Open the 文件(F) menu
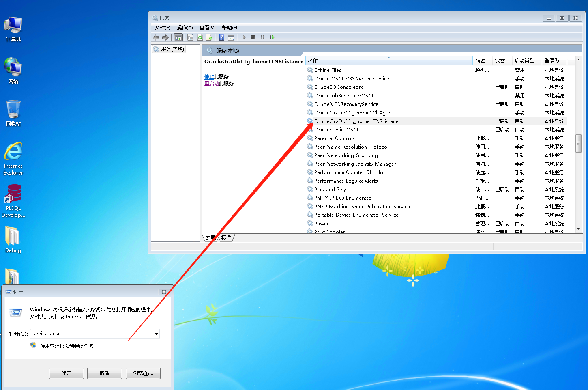Screen dimensions: 588x390 coord(162,28)
